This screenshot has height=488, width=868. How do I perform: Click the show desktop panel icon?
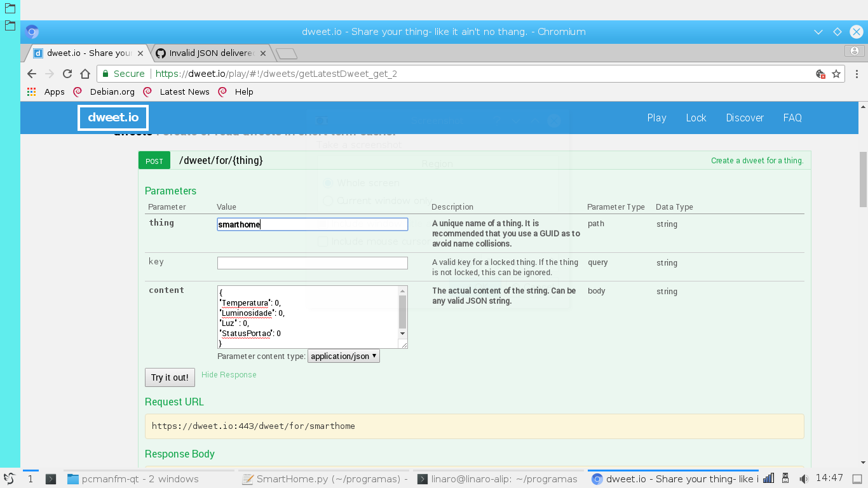857,479
